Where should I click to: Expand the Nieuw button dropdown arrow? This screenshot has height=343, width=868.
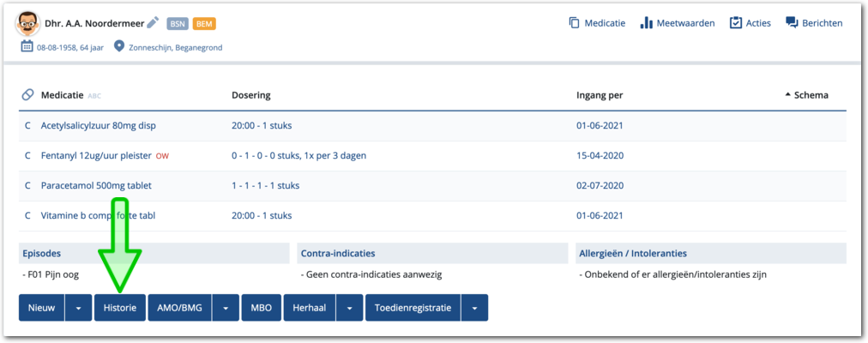pyautogui.click(x=78, y=308)
